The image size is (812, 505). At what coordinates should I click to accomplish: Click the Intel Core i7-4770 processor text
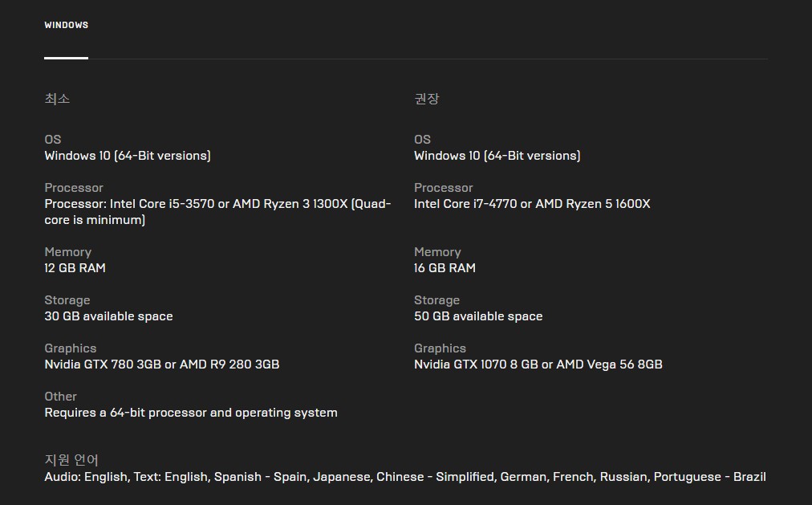[532, 204]
